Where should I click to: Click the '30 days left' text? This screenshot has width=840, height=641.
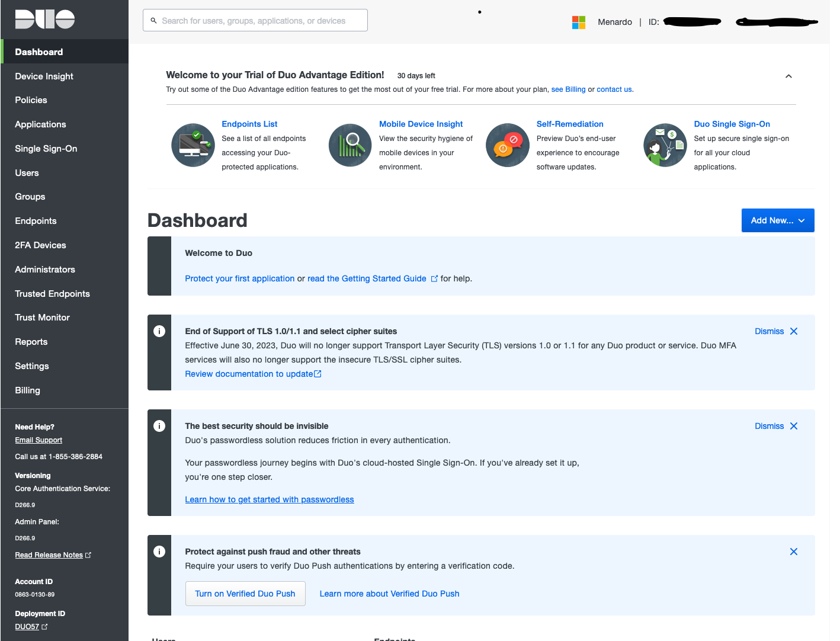pyautogui.click(x=416, y=76)
